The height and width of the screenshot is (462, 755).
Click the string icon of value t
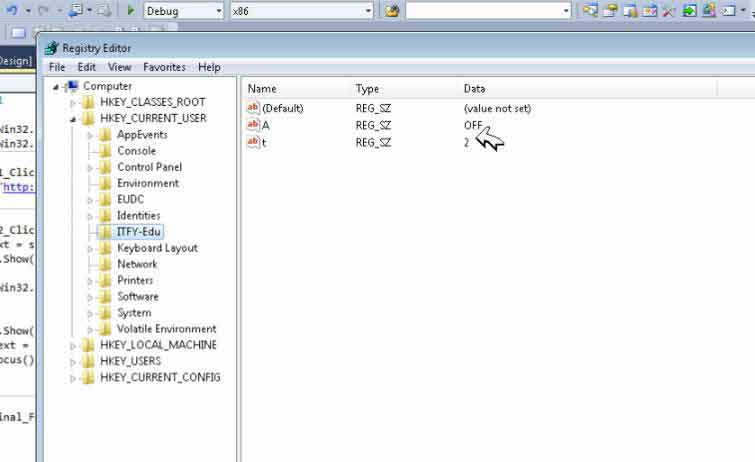click(x=253, y=142)
